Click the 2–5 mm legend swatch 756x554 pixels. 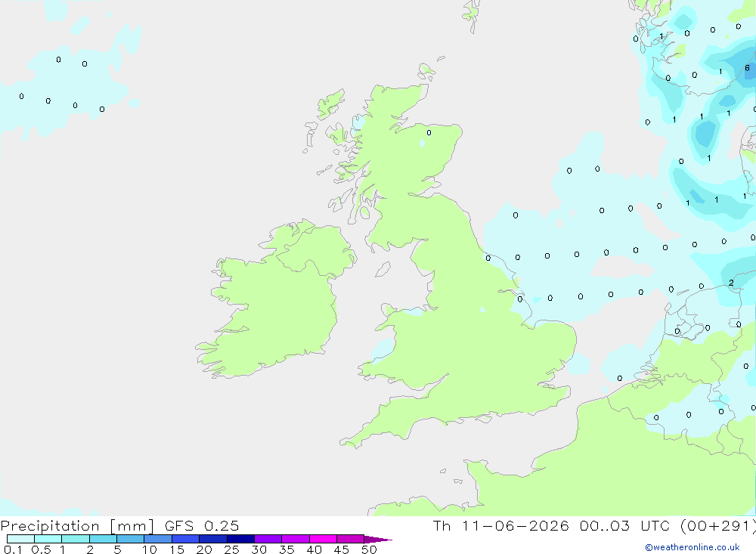coord(103,539)
